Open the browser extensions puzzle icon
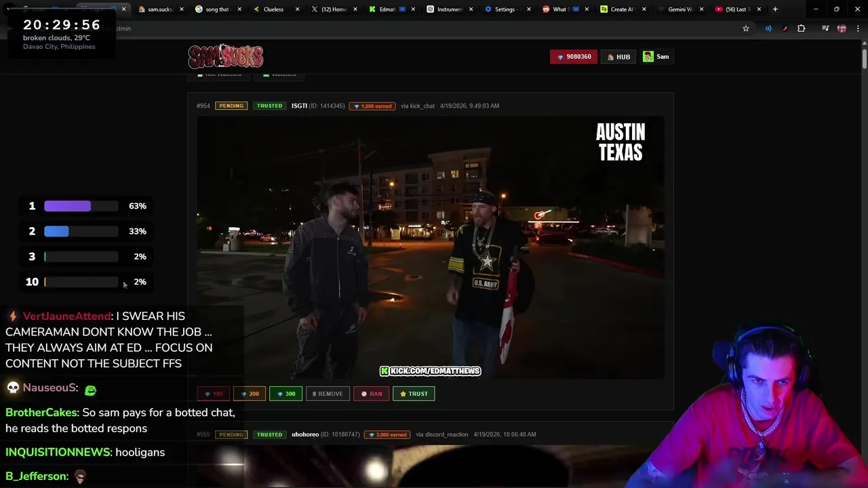The width and height of the screenshot is (868, 488). point(802,28)
